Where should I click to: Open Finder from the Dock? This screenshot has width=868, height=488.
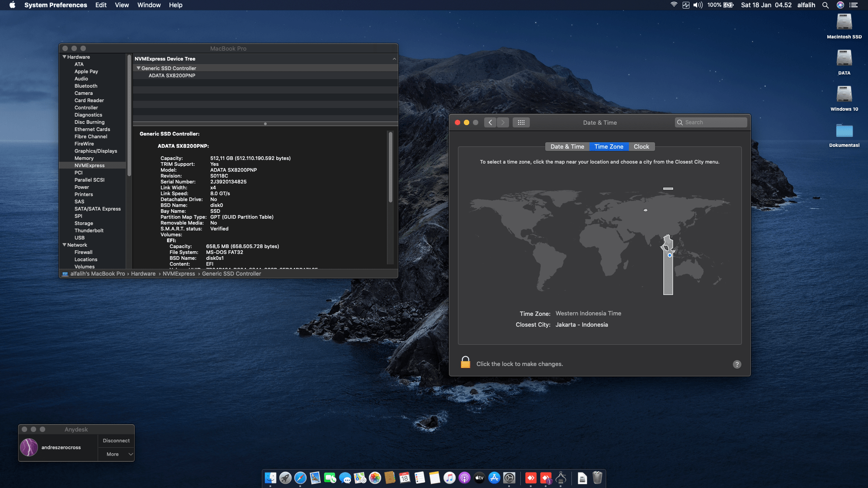(x=270, y=478)
